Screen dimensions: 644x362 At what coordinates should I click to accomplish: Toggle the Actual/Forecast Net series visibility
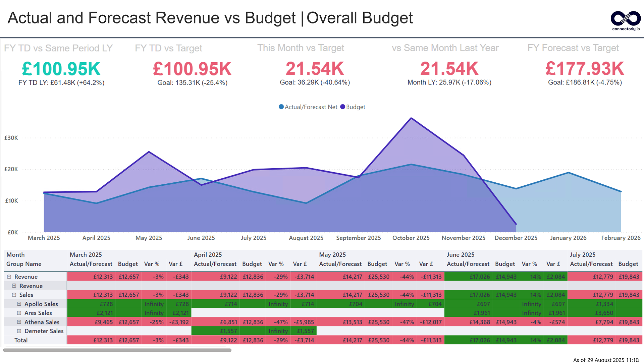tap(310, 107)
